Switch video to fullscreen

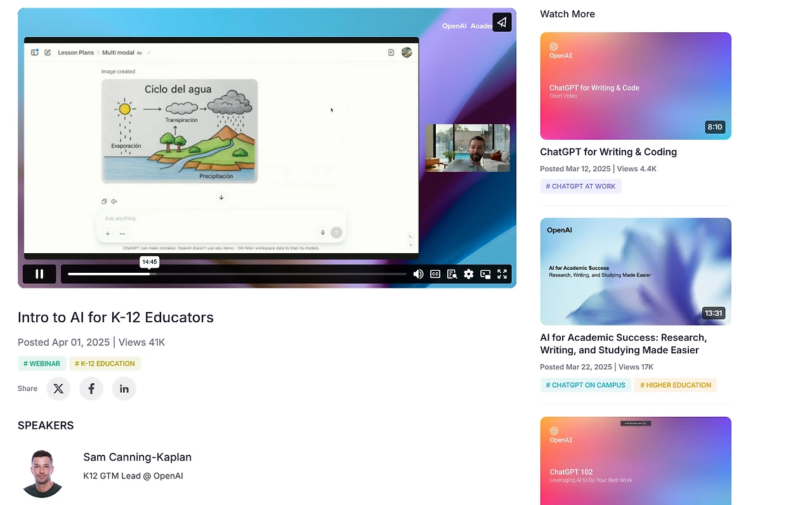(x=502, y=274)
